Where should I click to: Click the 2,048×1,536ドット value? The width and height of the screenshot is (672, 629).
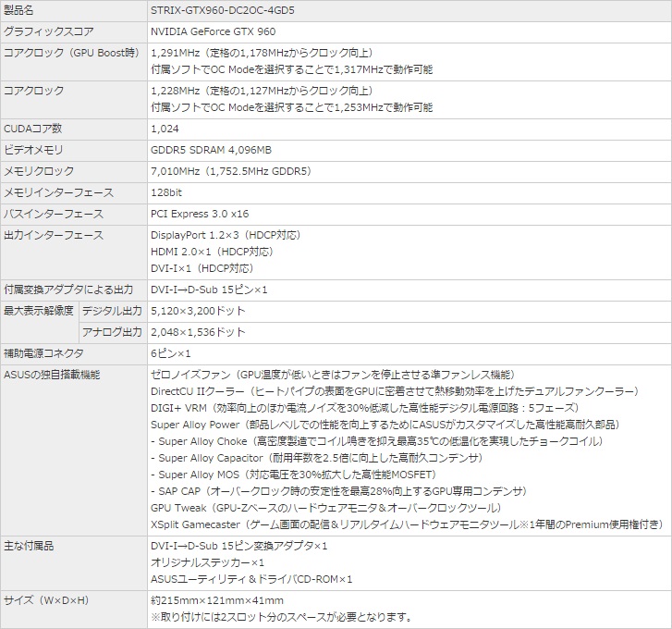(198, 332)
